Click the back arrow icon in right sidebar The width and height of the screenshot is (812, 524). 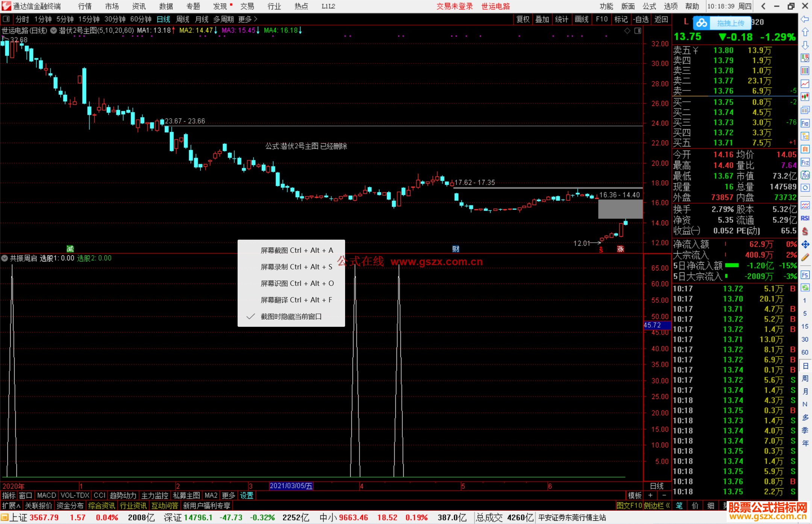(805, 19)
